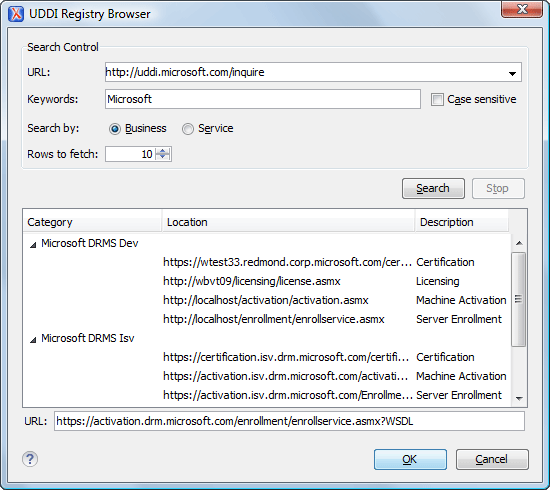Click Server Enrollment description under DRMS Isv
Viewport: 550px width, 490px height.
click(x=459, y=395)
